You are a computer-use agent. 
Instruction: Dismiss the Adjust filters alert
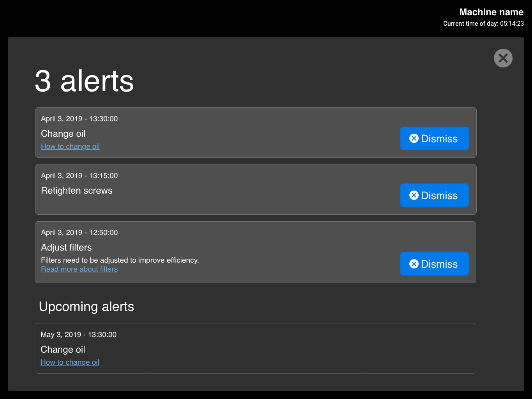[x=434, y=264]
